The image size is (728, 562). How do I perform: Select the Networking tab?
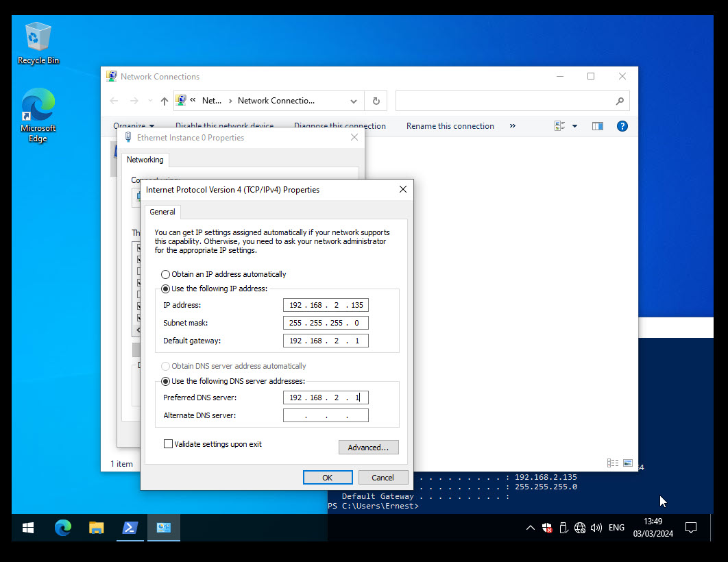[145, 160]
